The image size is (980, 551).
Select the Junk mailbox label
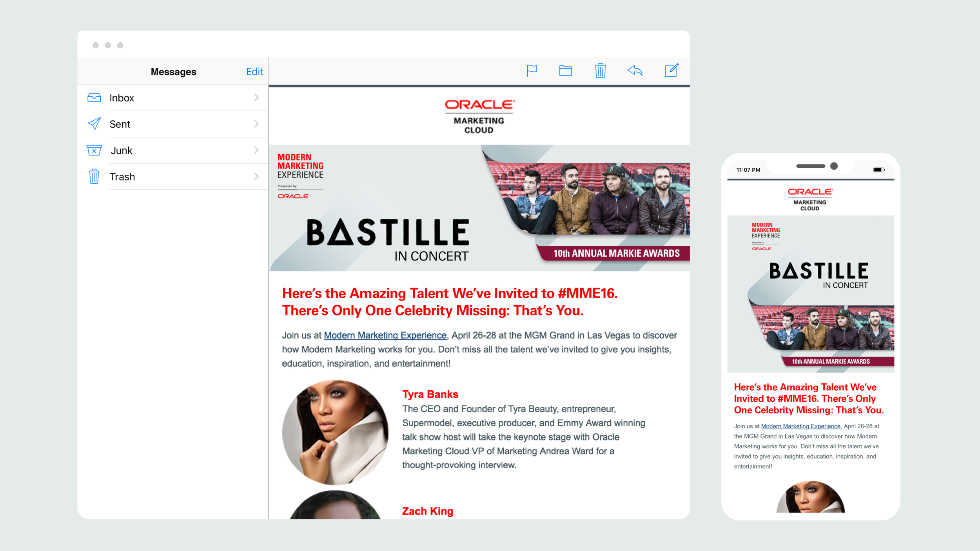[122, 150]
